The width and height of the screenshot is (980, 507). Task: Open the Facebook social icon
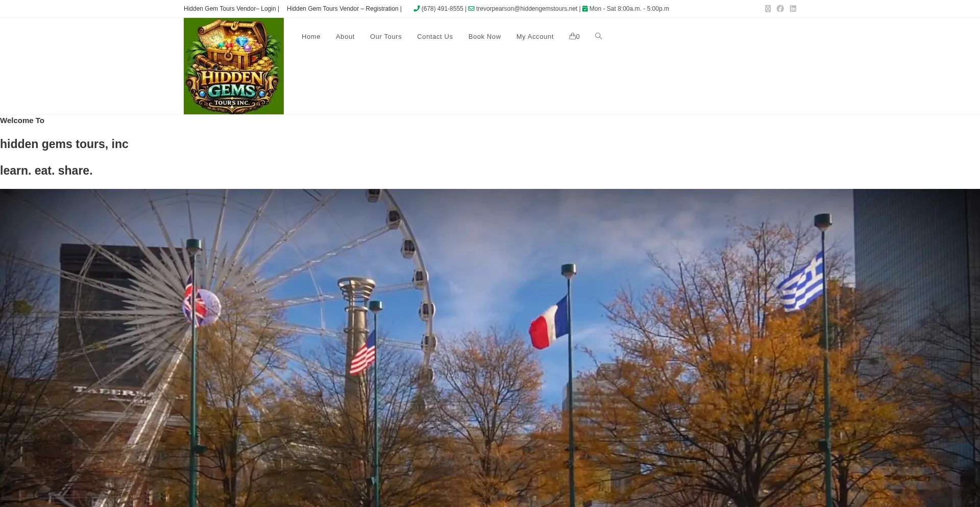(x=780, y=9)
